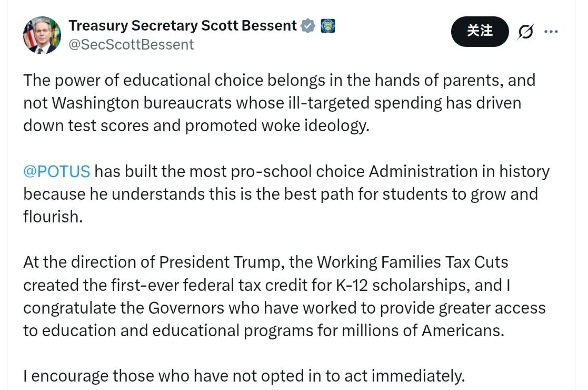
Task: Open the @POTUS mention link
Action: click(57, 171)
